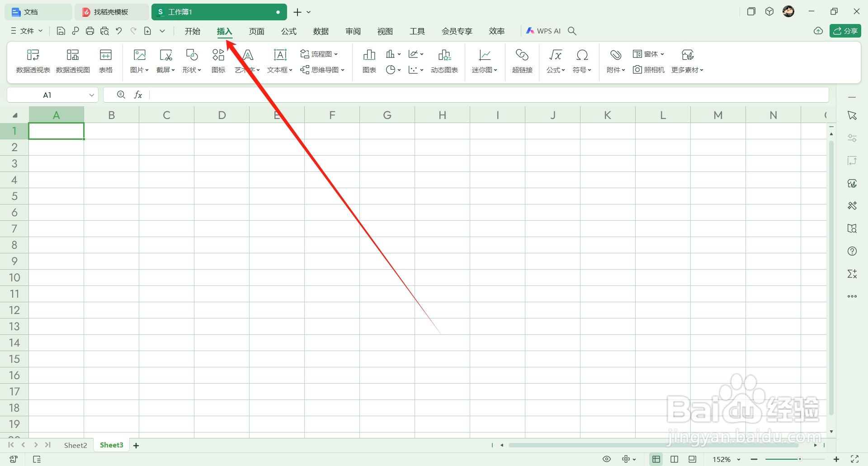
Task: Click the fx insert function button
Action: [138, 95]
